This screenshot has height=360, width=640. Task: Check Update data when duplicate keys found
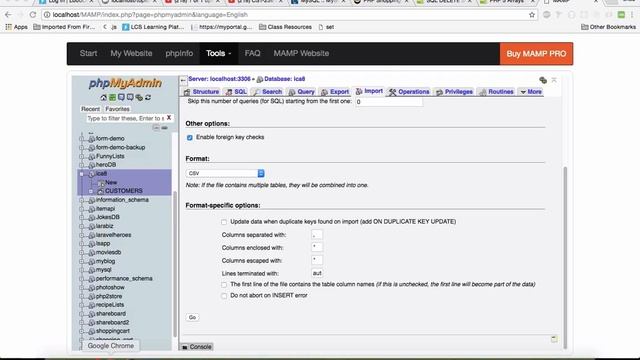(224, 222)
